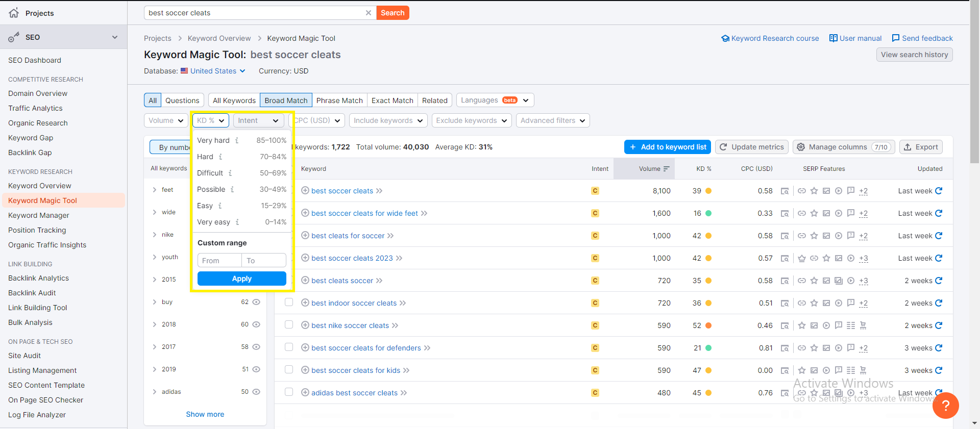
Task: Toggle eye icon for 2017 group
Action: click(256, 347)
